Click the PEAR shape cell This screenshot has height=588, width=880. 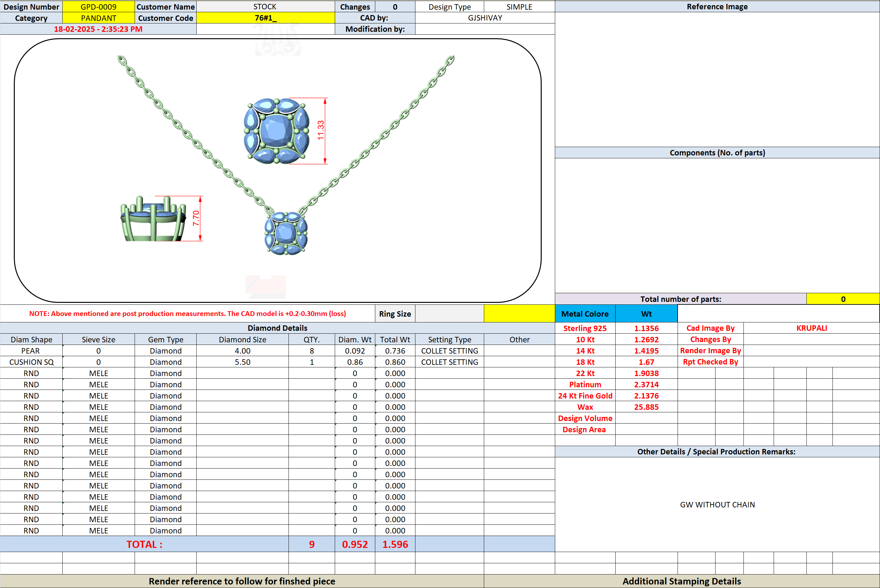[x=31, y=351]
